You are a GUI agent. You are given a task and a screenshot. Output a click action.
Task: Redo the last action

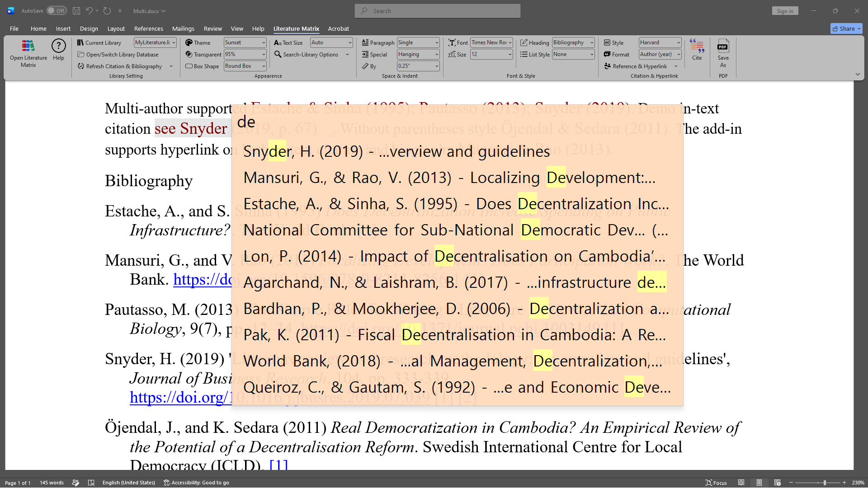pos(107,11)
